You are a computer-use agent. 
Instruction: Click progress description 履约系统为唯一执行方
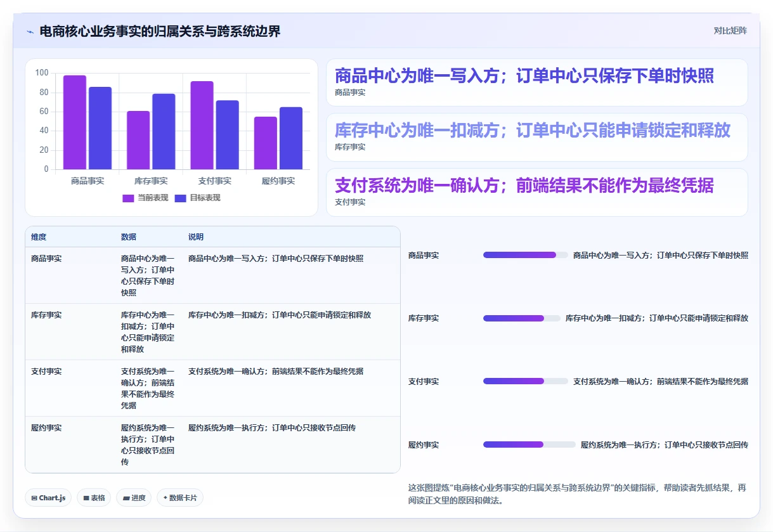click(x=665, y=445)
